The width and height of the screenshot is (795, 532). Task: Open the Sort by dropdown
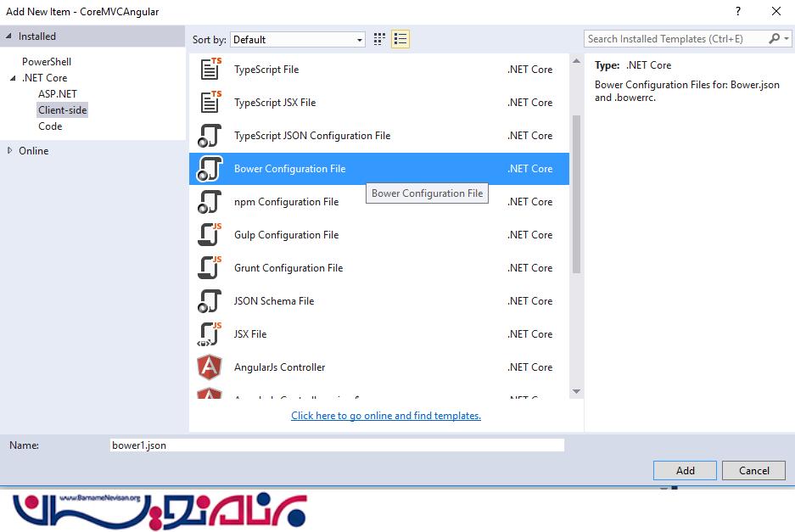pos(298,40)
